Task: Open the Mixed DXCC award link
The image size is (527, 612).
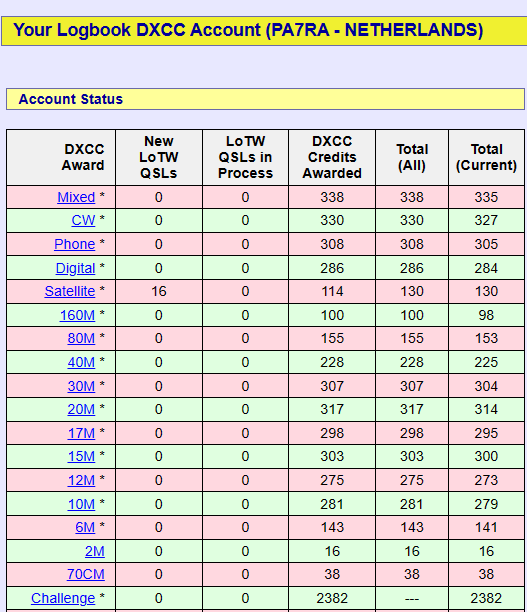Action: click(x=76, y=197)
